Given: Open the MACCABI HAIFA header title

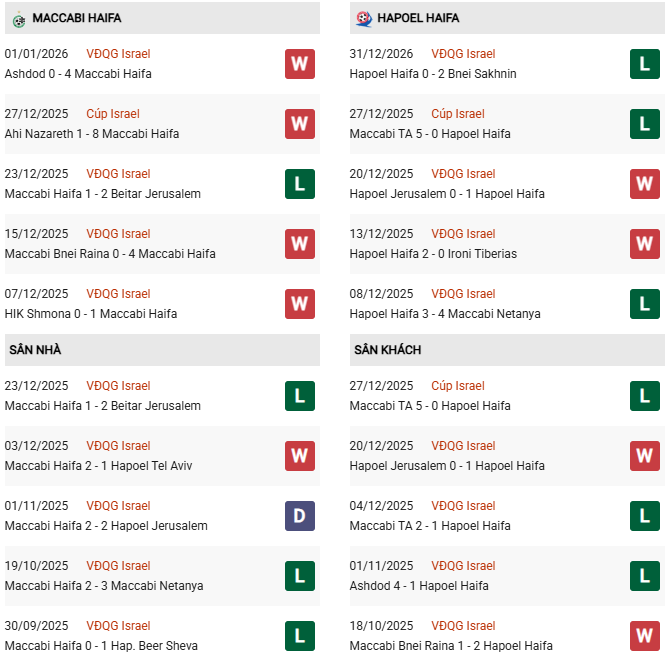Looking at the screenshot, I should coord(77,18).
